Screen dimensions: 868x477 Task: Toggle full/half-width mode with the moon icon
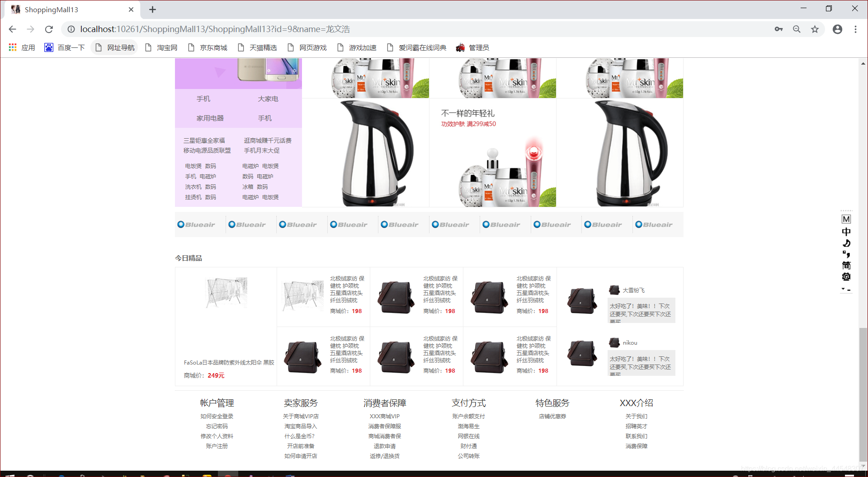(x=846, y=243)
